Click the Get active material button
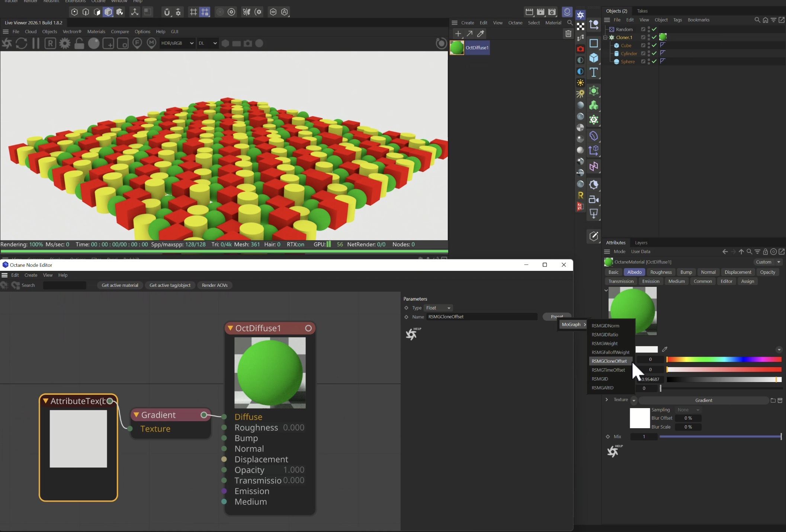This screenshot has width=786, height=532. (x=120, y=285)
